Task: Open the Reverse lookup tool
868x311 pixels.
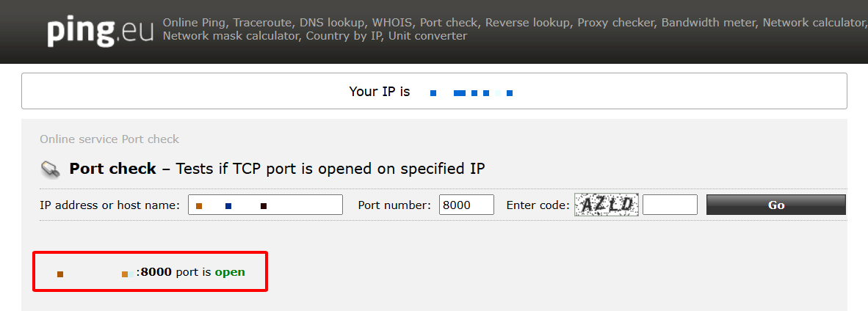Action: (x=527, y=23)
